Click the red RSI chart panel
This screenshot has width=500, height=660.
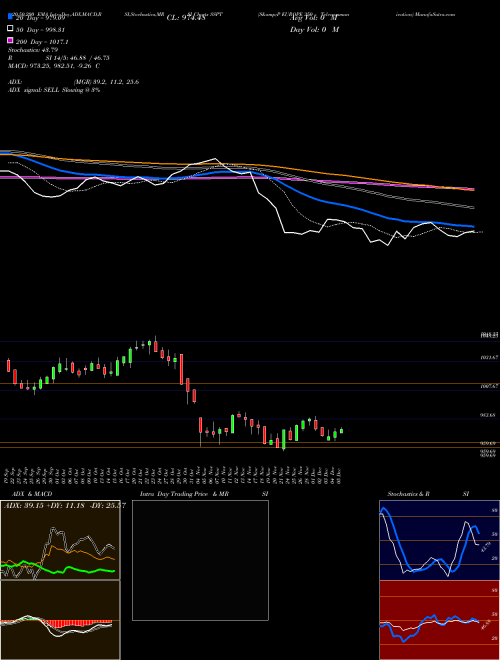(x=439, y=620)
